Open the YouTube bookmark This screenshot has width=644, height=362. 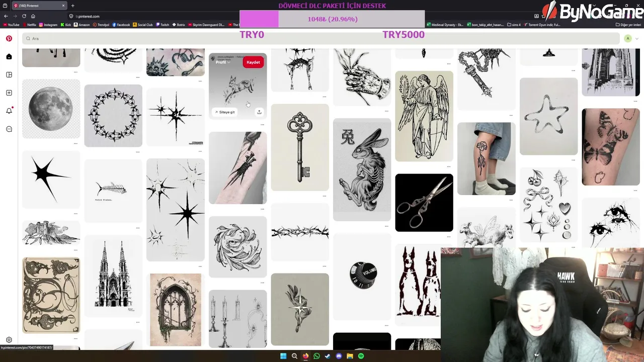(x=11, y=25)
